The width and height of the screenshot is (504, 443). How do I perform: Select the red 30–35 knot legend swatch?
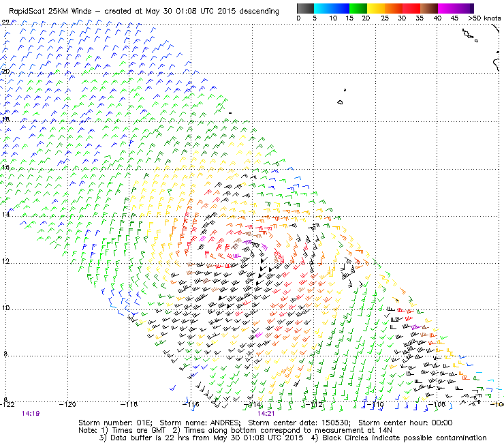point(411,8)
